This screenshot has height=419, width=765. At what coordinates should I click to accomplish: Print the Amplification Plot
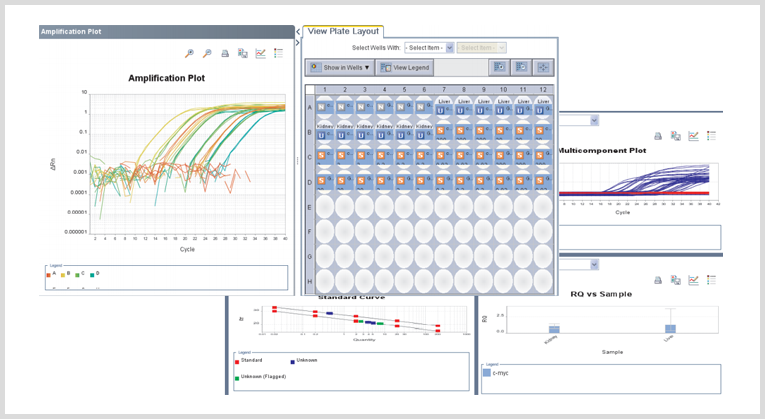click(x=225, y=53)
